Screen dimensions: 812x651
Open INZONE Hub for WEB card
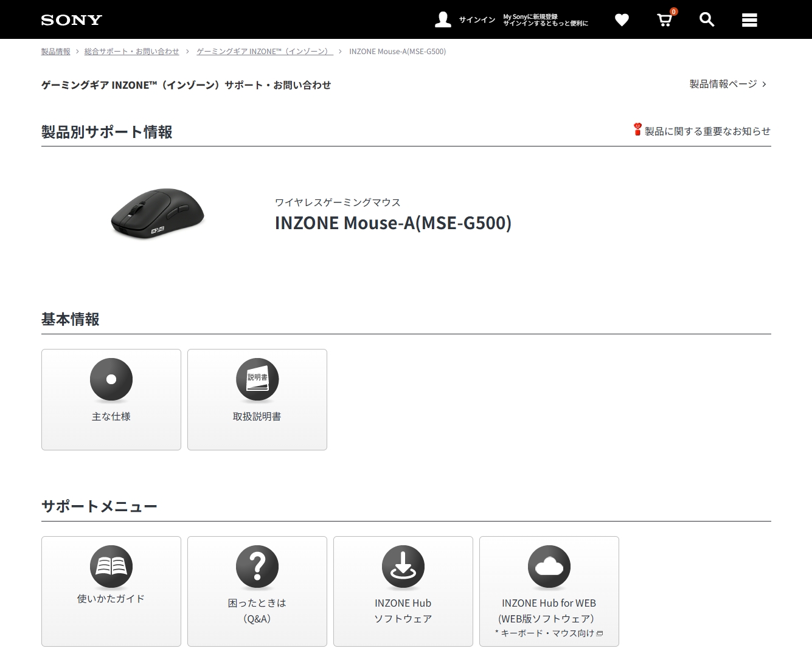pos(549,591)
